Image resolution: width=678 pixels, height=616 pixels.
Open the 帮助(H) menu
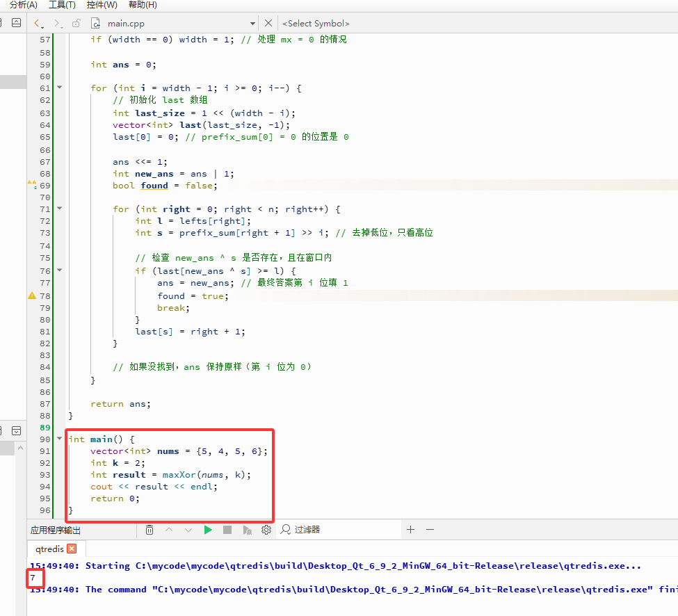click(143, 5)
